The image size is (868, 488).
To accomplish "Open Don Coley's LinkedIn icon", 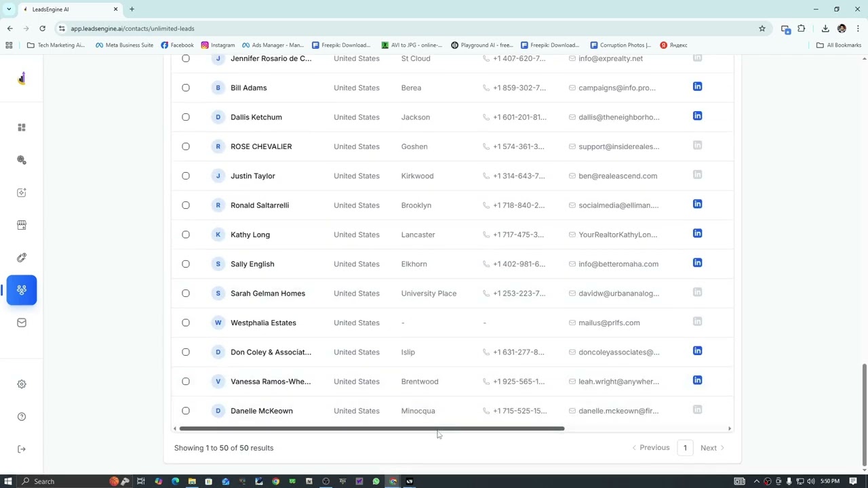I will click(x=697, y=351).
